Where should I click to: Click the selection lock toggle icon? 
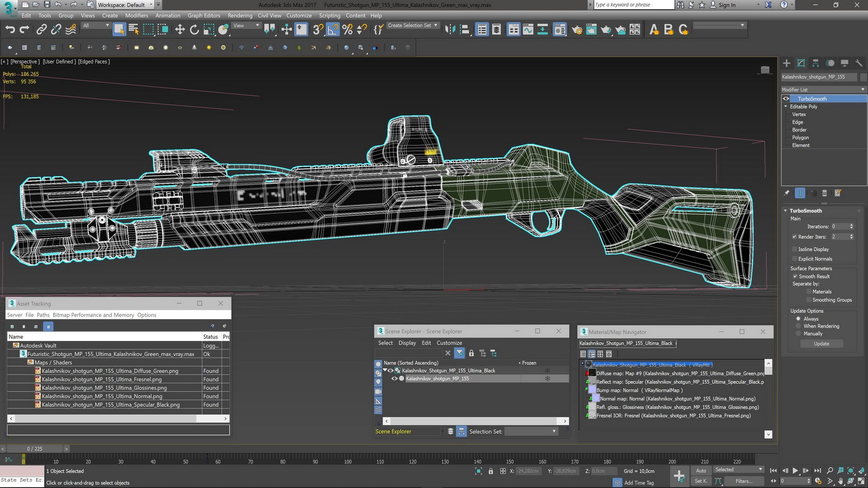point(491,471)
